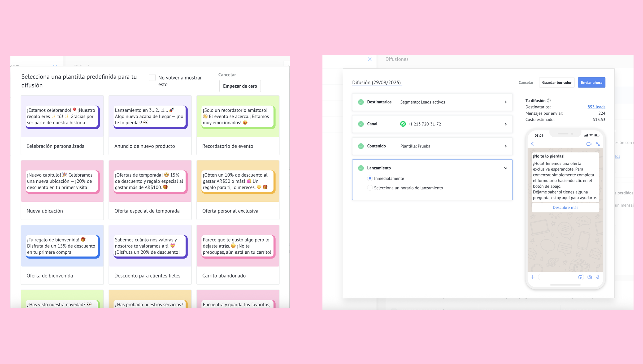Click the camera icon in phone chat bar

(590, 277)
